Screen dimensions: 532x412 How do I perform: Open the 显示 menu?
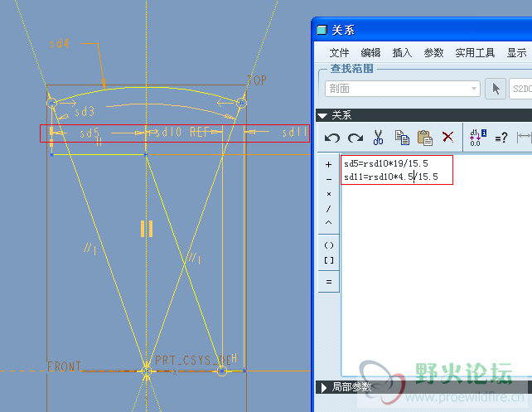coord(517,52)
